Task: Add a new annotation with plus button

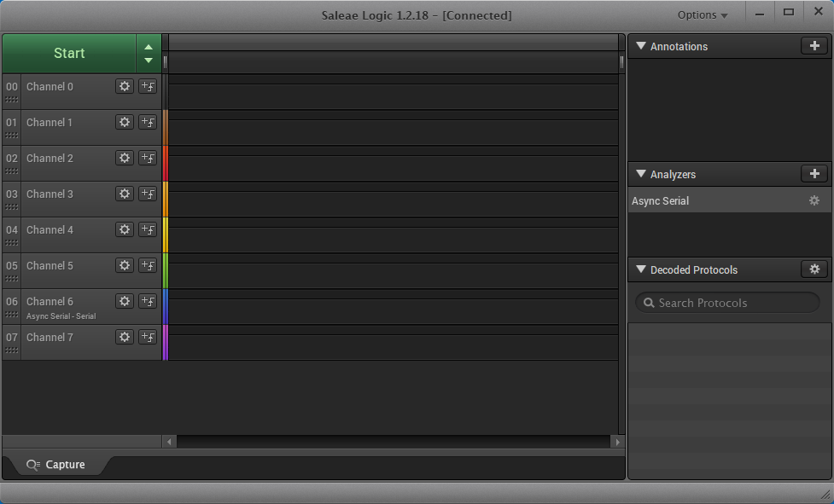Action: click(814, 46)
